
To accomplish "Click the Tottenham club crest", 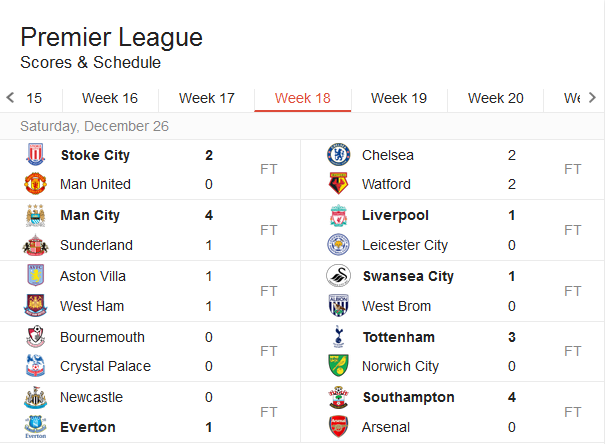I will click(338, 337).
